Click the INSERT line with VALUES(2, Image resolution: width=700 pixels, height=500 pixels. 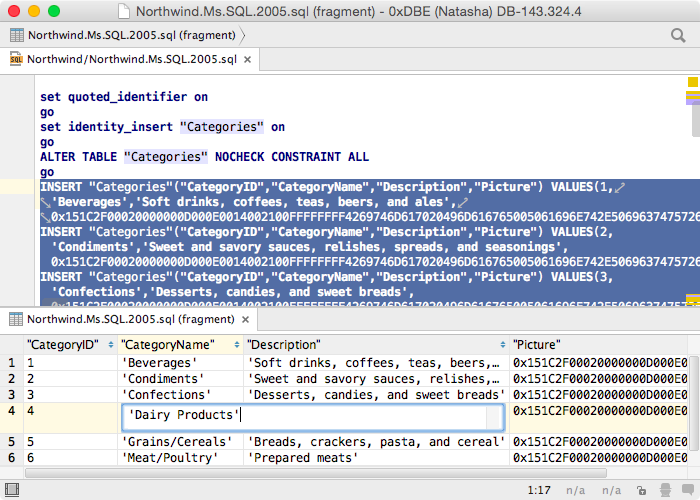click(x=327, y=232)
